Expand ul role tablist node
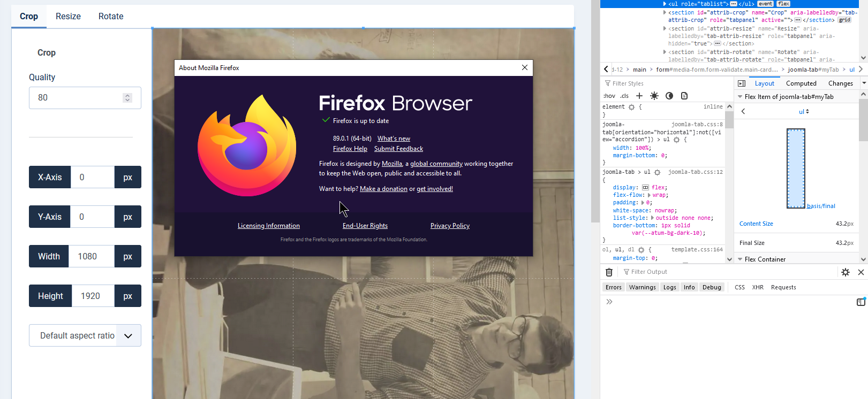 (665, 4)
